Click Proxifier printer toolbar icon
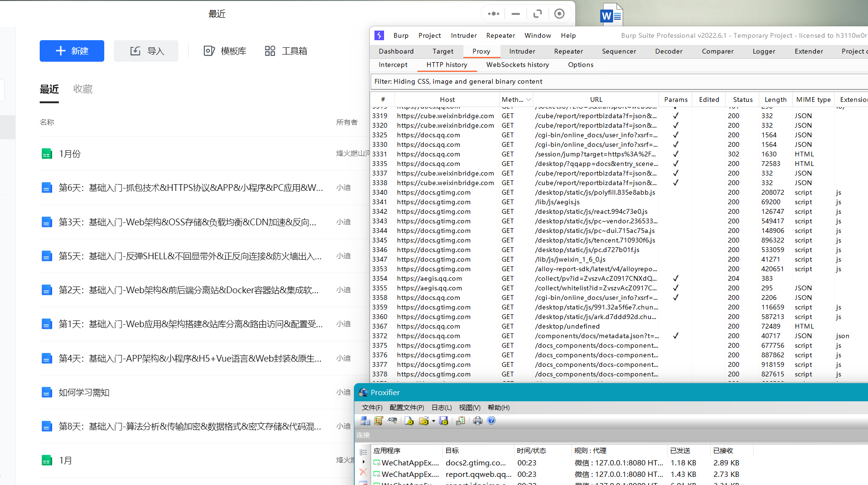Viewport: 868px width, 485px height. [x=477, y=420]
